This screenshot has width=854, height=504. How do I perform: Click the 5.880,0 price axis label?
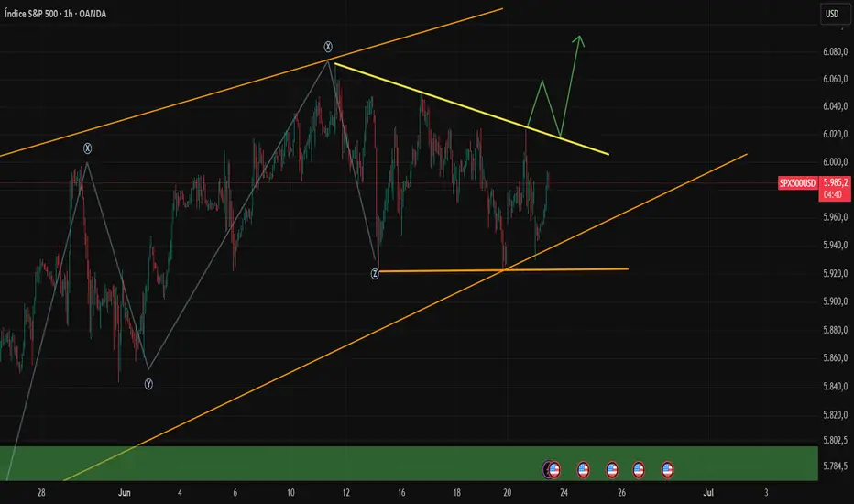coord(835,330)
